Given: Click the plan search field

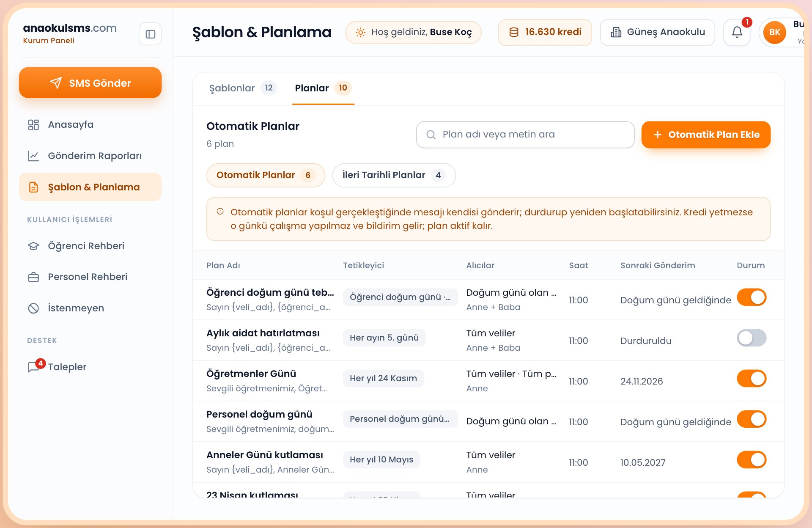Looking at the screenshot, I should coord(525,135).
